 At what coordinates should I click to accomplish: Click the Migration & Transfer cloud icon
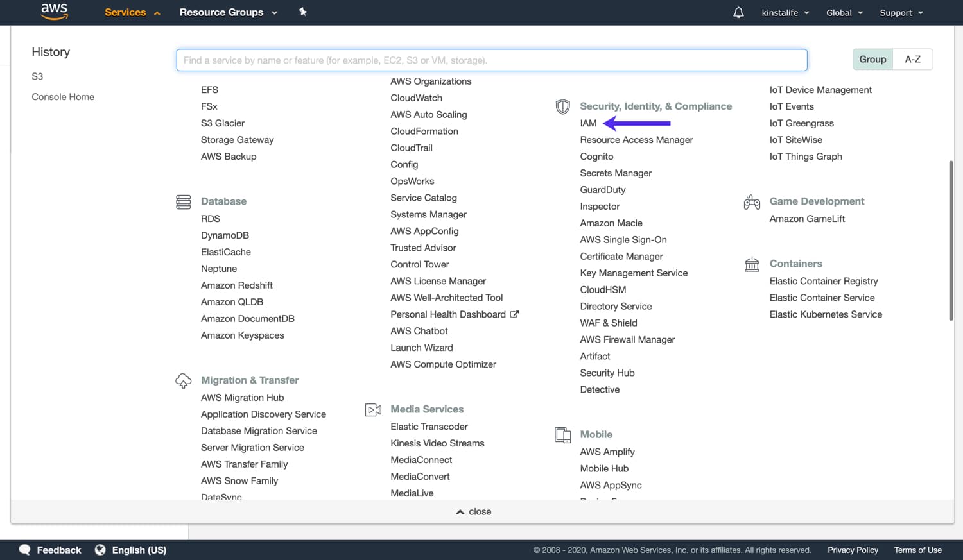point(183,380)
